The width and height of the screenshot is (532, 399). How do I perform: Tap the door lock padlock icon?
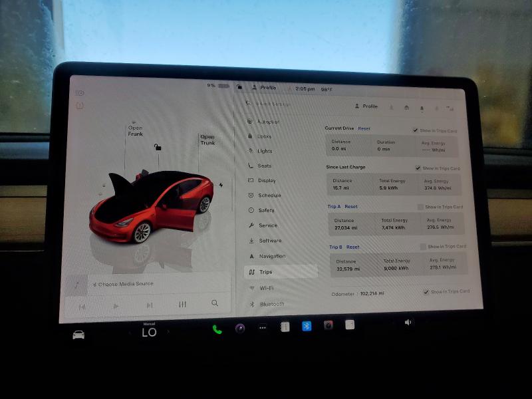tap(158, 147)
